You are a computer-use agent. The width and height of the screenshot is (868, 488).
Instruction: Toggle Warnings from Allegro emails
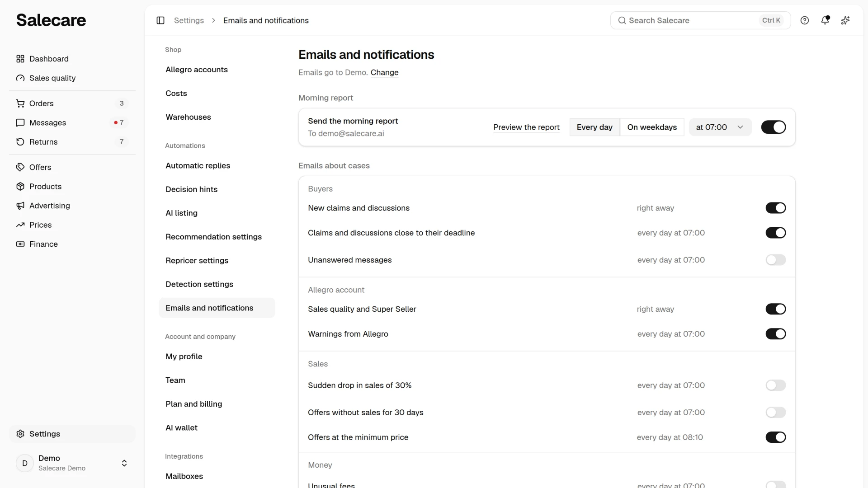click(776, 334)
